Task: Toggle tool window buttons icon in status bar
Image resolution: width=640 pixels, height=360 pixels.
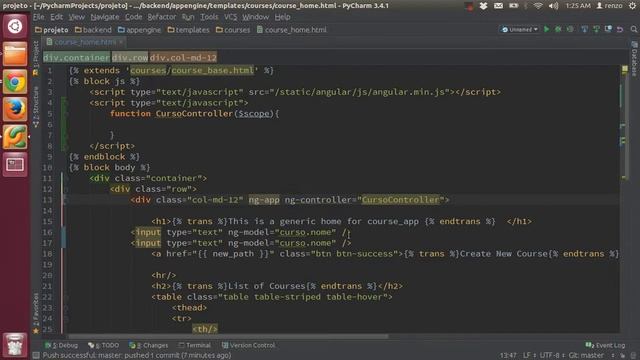Action: pos(36,356)
